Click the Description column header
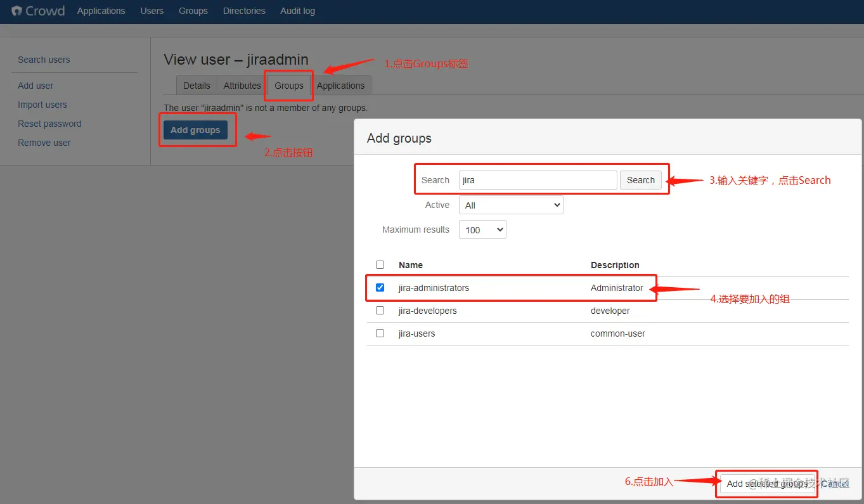The width and height of the screenshot is (864, 504). tap(615, 265)
